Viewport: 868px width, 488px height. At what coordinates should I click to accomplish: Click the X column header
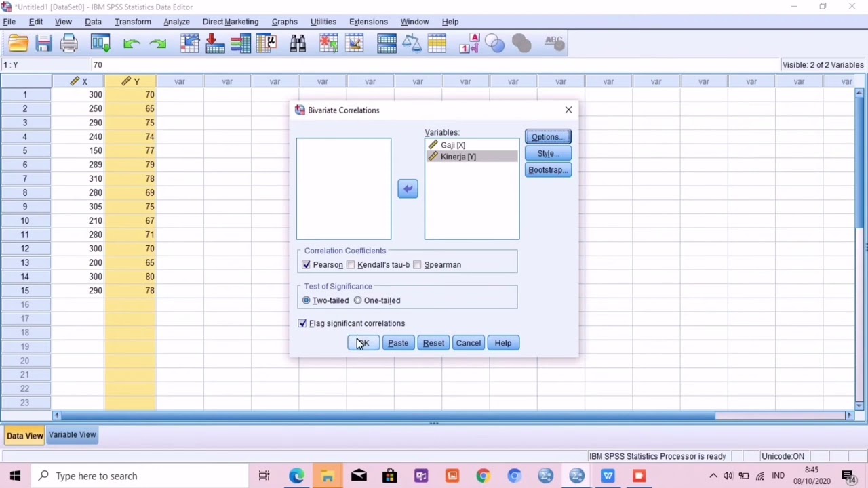coord(78,81)
